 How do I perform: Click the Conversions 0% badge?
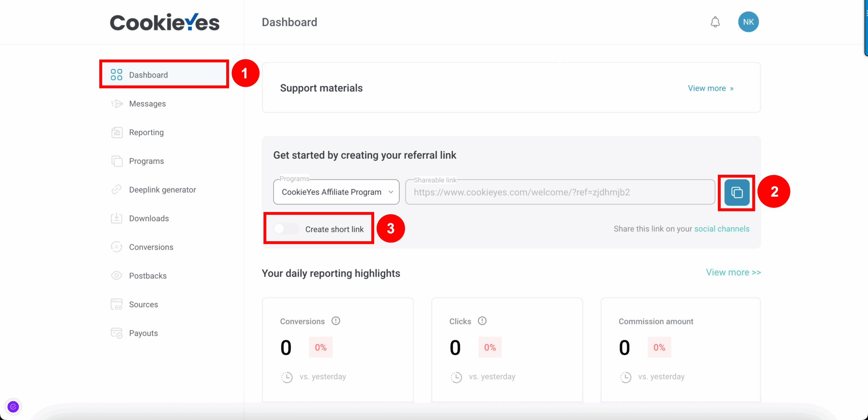click(x=320, y=347)
